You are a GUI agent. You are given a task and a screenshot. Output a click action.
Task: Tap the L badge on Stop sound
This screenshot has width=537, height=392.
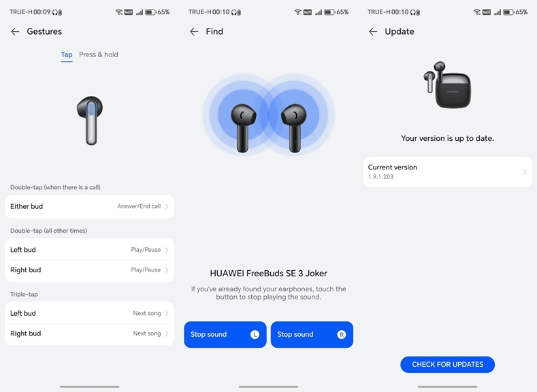tap(255, 334)
